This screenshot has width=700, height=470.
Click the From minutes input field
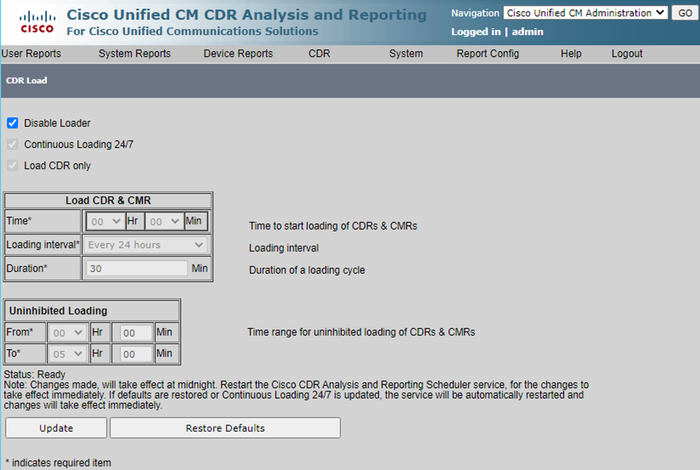pos(136,333)
